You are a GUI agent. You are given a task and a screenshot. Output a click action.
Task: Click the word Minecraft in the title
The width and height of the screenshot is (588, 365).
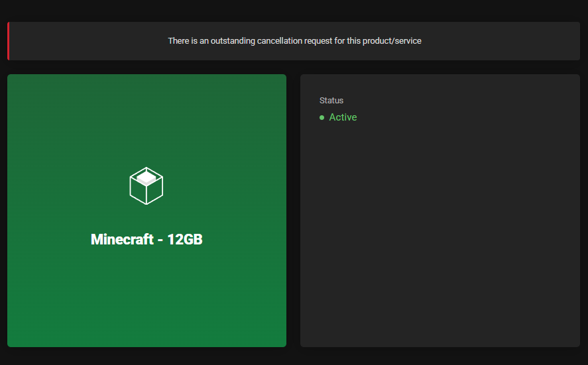point(122,240)
